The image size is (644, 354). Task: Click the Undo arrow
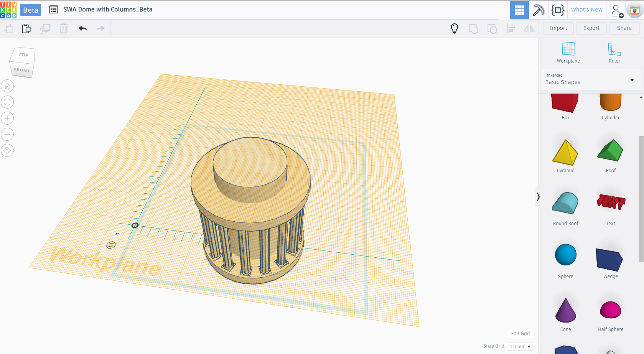point(83,28)
